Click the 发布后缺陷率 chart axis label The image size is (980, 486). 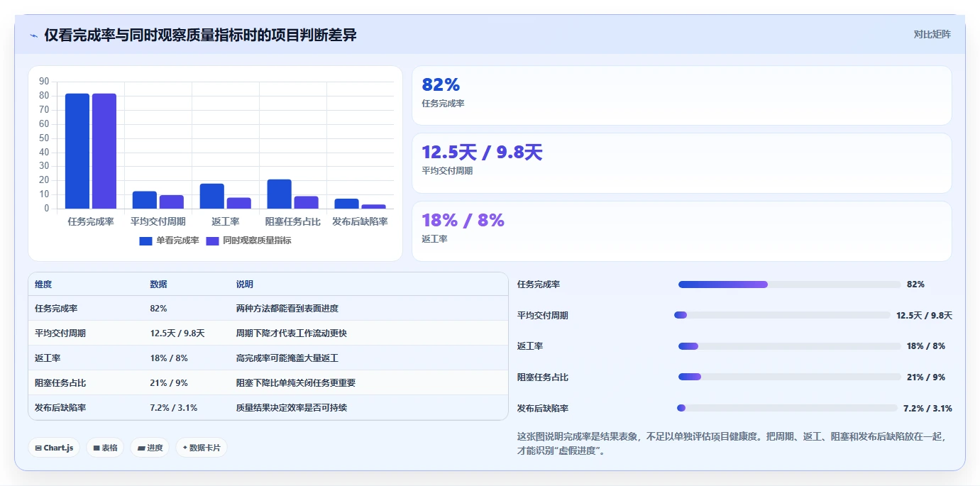pyautogui.click(x=360, y=221)
